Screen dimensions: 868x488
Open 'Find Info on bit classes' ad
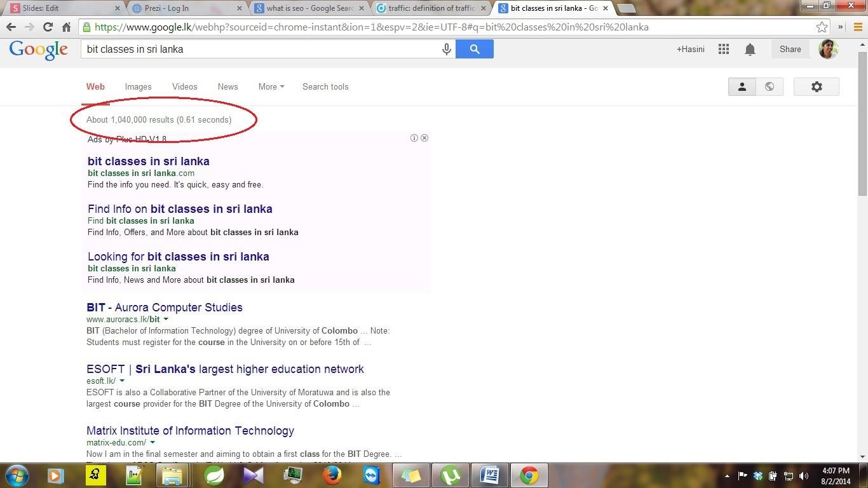[x=180, y=209]
